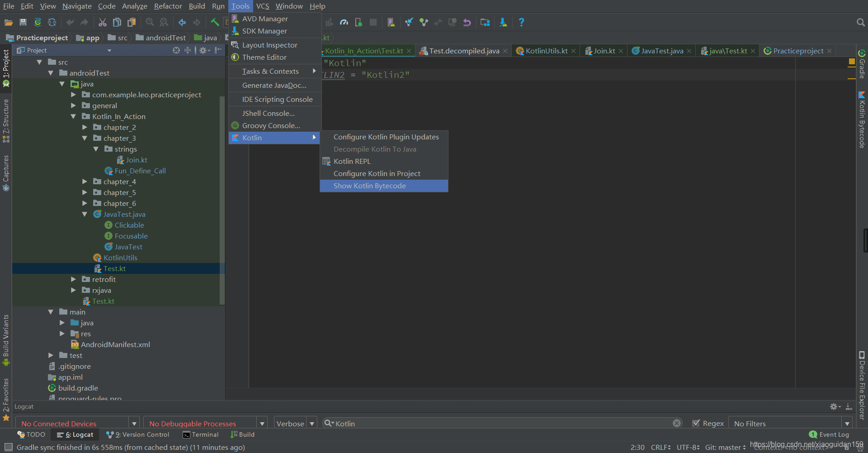Click the Scroll from Source target icon
The height and width of the screenshot is (453, 868).
pyautogui.click(x=176, y=50)
